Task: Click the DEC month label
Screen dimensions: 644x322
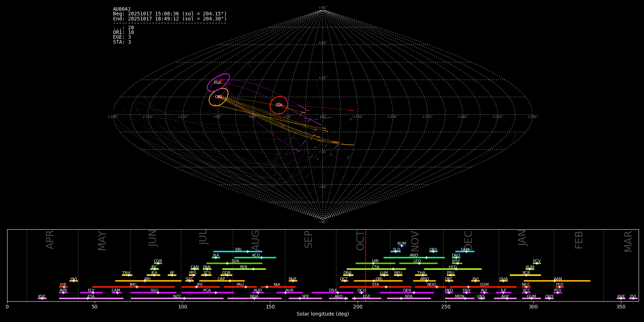Action: 468,240
